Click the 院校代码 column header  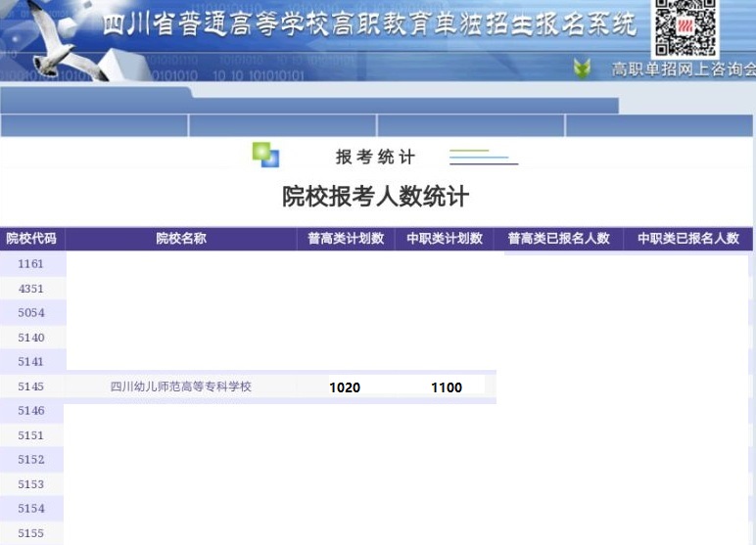point(31,239)
